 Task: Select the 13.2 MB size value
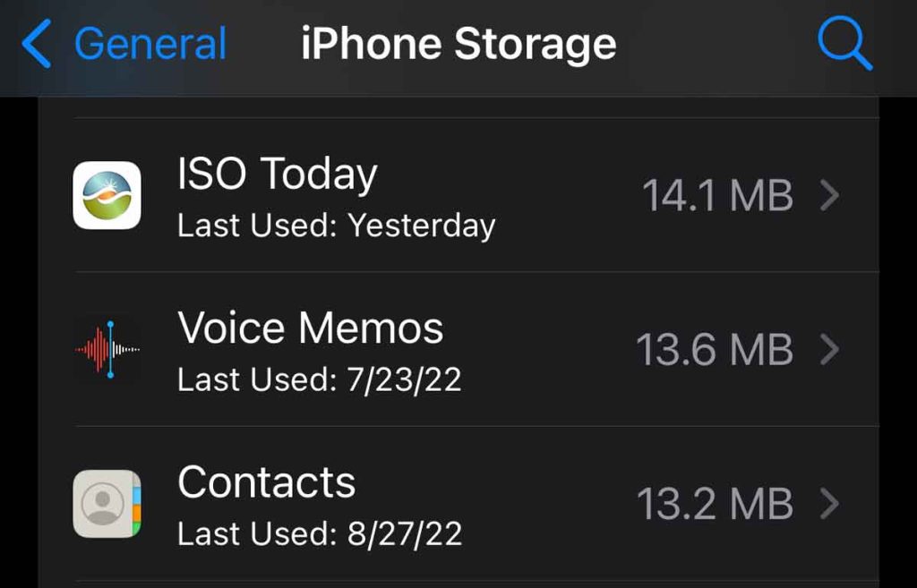tap(715, 504)
